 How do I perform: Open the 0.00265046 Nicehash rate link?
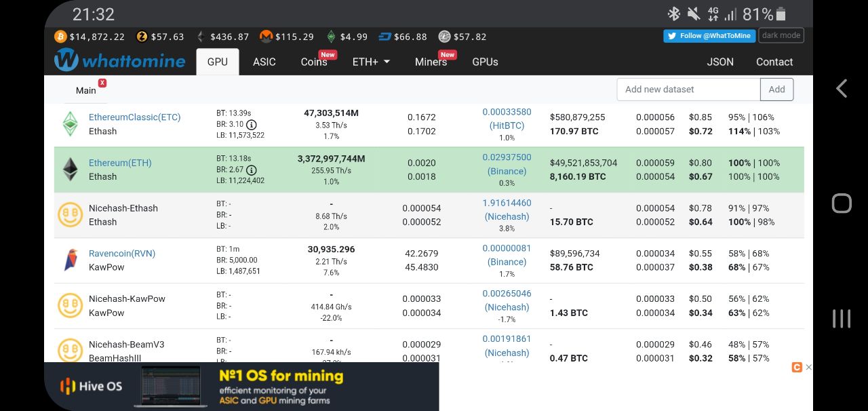(507, 300)
